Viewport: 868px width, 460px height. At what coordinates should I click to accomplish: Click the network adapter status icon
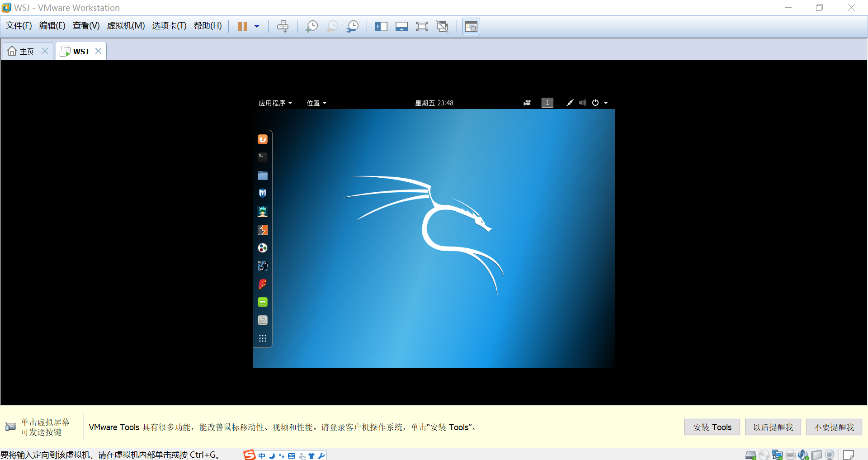(777, 455)
